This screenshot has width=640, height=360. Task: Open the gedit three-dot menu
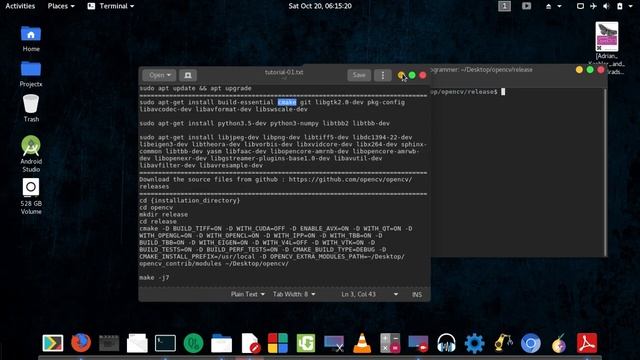(382, 75)
